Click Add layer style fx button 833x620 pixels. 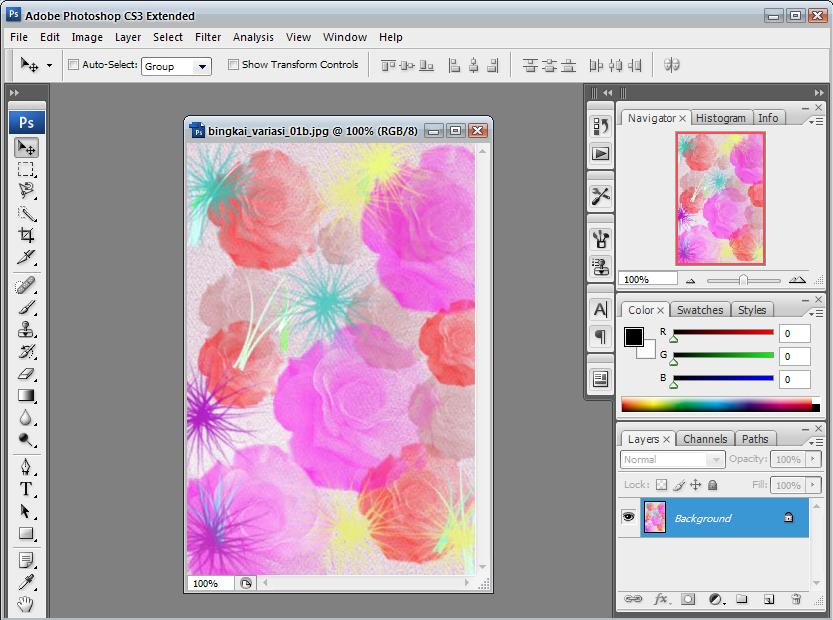pyautogui.click(x=661, y=599)
